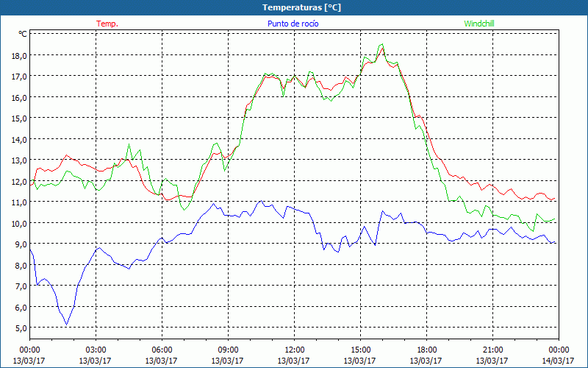Screen dimensions: 588x368
Task: Click the 09:00 time axis label
Action: pyautogui.click(x=228, y=350)
